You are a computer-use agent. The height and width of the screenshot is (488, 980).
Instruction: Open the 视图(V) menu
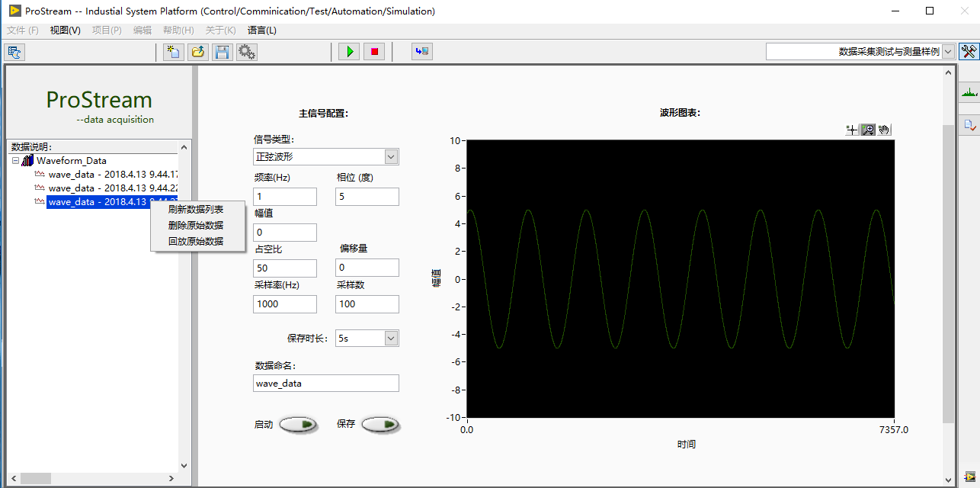(x=65, y=30)
